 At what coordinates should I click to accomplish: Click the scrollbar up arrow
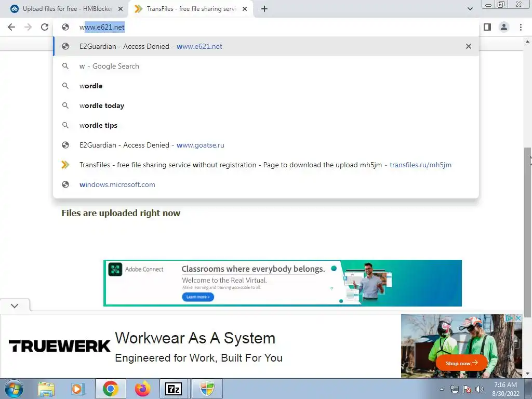click(528, 42)
